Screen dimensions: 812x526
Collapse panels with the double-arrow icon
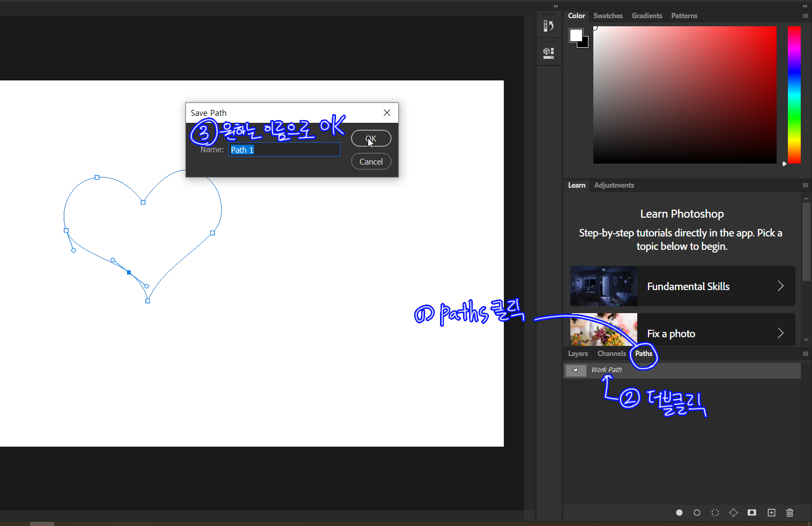(804, 6)
